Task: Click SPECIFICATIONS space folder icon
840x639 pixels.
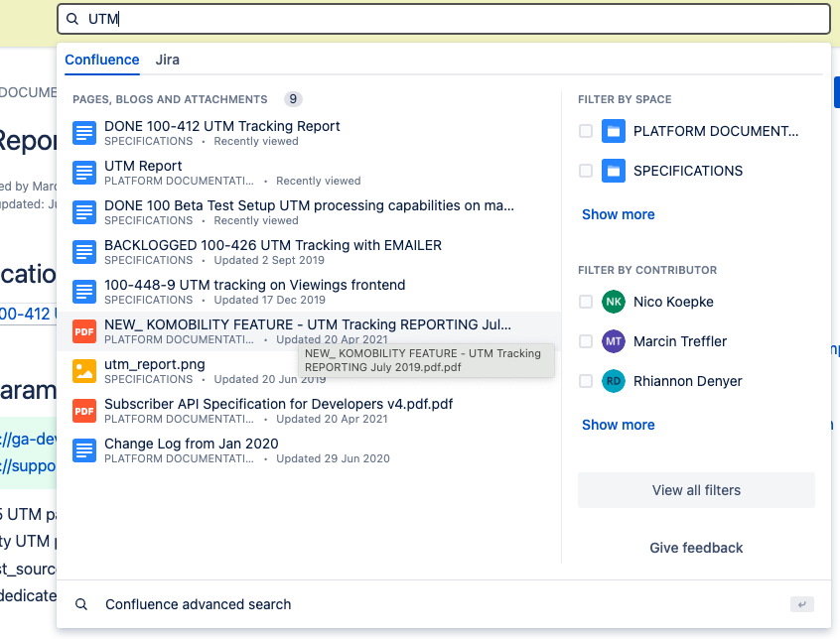Action: coord(614,171)
